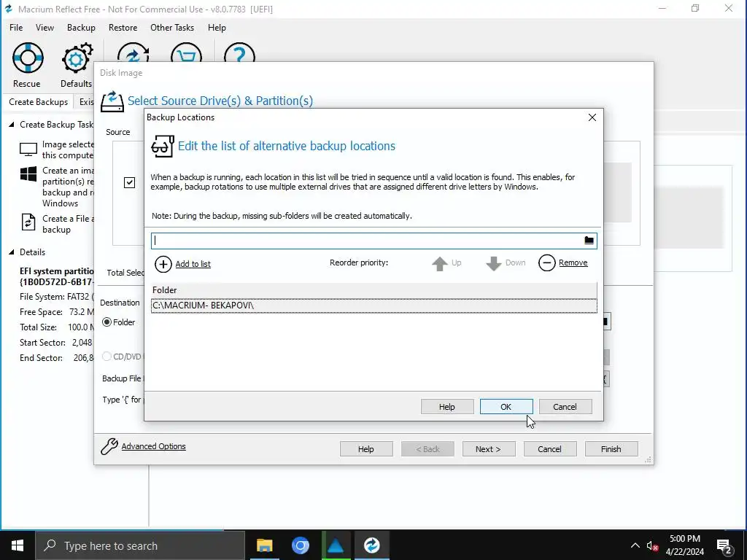Click Help in Backup Locations dialog
Image resolution: width=747 pixels, height=560 pixels.
[x=447, y=407]
